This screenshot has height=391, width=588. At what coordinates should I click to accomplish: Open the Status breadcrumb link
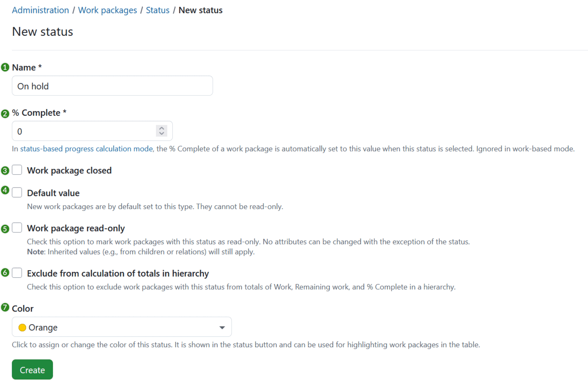158,10
